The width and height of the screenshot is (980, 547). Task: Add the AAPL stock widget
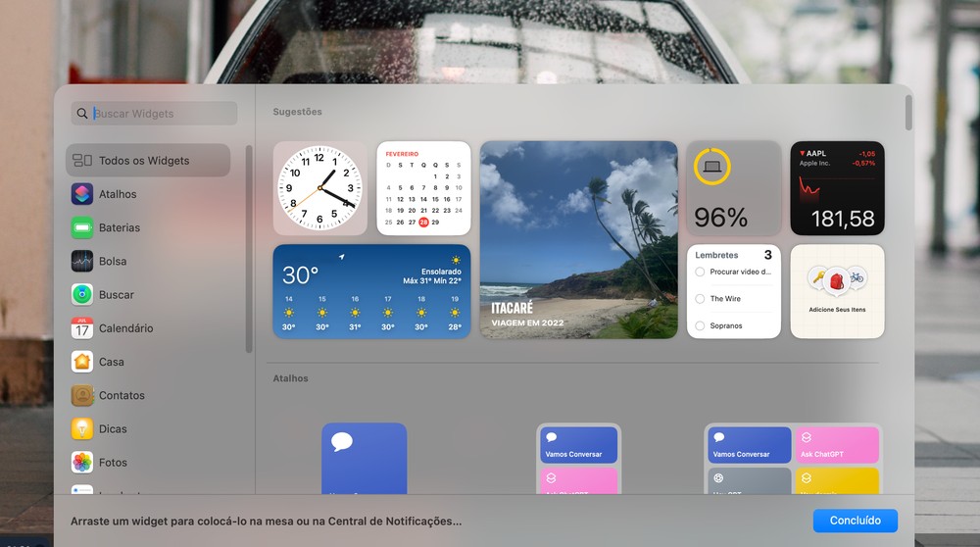[837, 188]
